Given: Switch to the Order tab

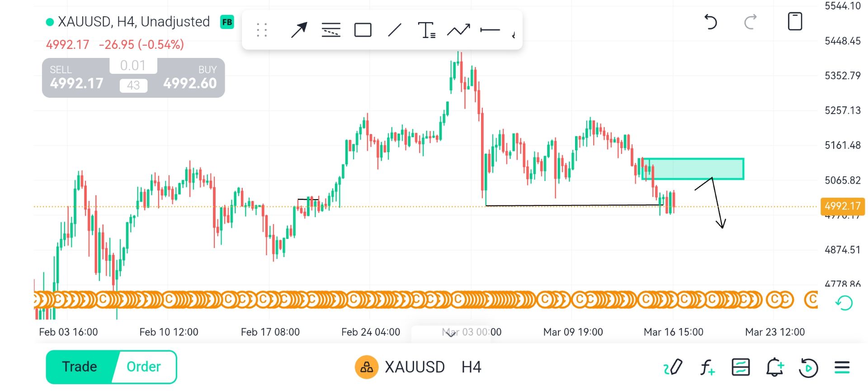Looking at the screenshot, I should [x=144, y=367].
